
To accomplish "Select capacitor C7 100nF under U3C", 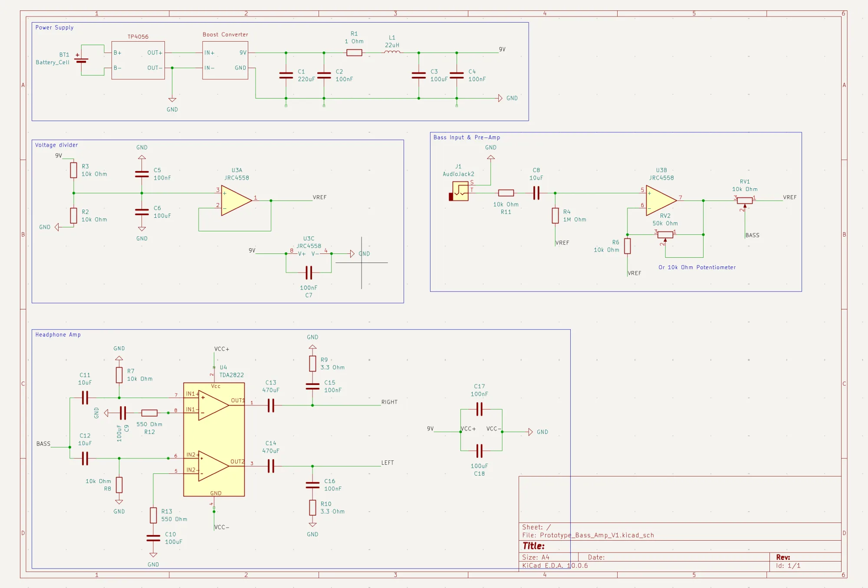I will click(x=309, y=273).
